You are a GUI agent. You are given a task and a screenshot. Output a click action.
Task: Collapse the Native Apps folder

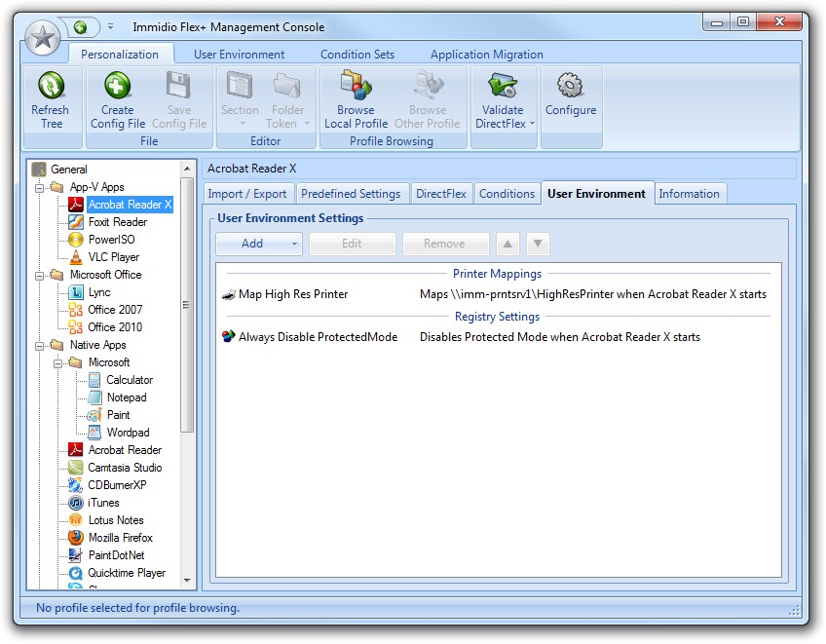click(39, 346)
